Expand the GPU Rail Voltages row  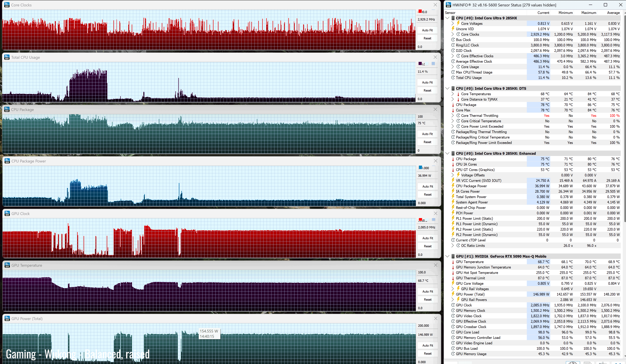click(x=453, y=289)
